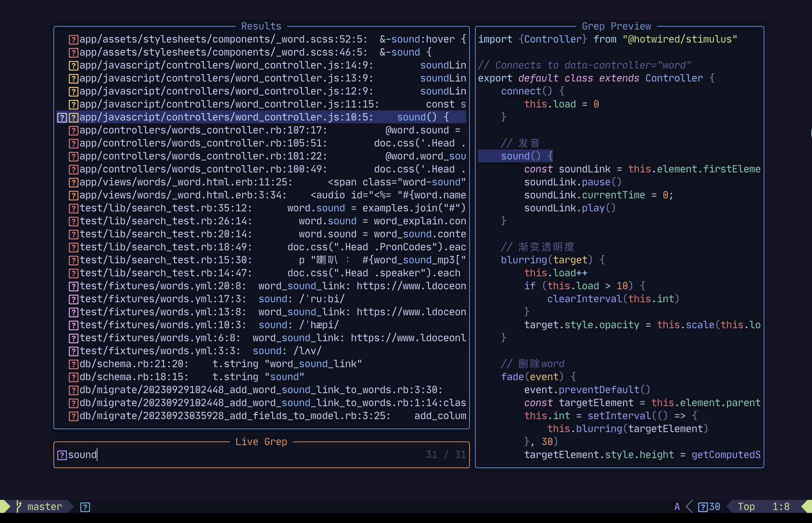Screen dimensions: 812x523
Task: Click selection caret icon on highlighted result row
Action: [62, 118]
